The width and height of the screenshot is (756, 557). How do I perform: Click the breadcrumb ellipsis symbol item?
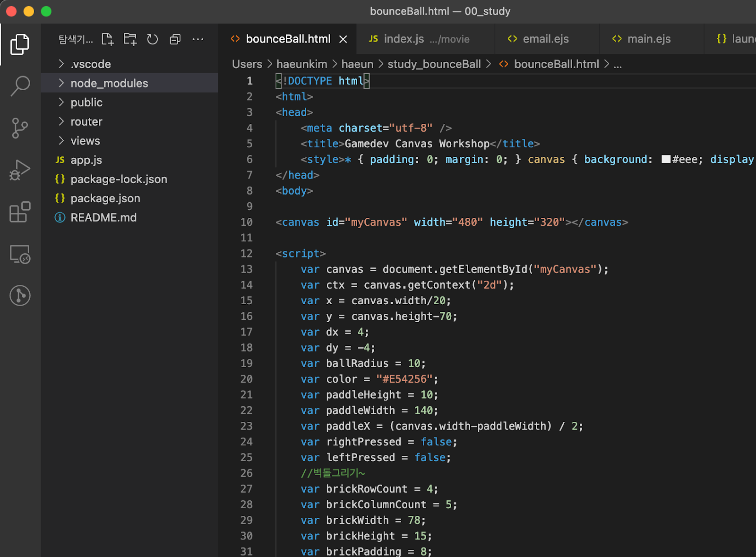(618, 64)
